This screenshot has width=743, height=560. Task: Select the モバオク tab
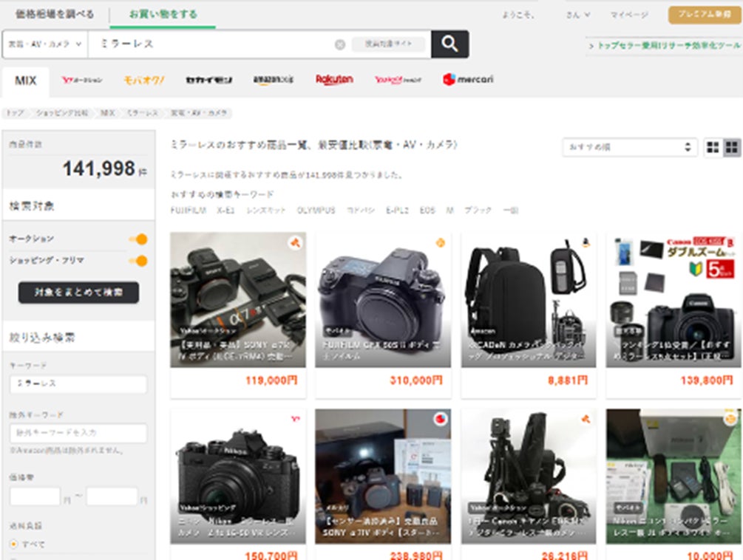tap(143, 80)
